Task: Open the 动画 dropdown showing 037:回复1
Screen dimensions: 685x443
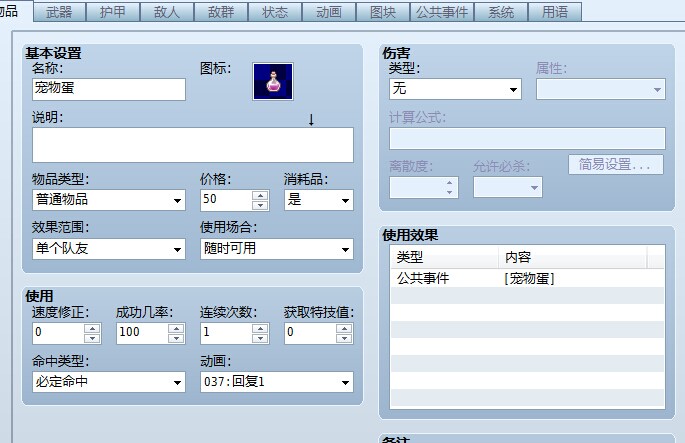Action: tap(277, 382)
